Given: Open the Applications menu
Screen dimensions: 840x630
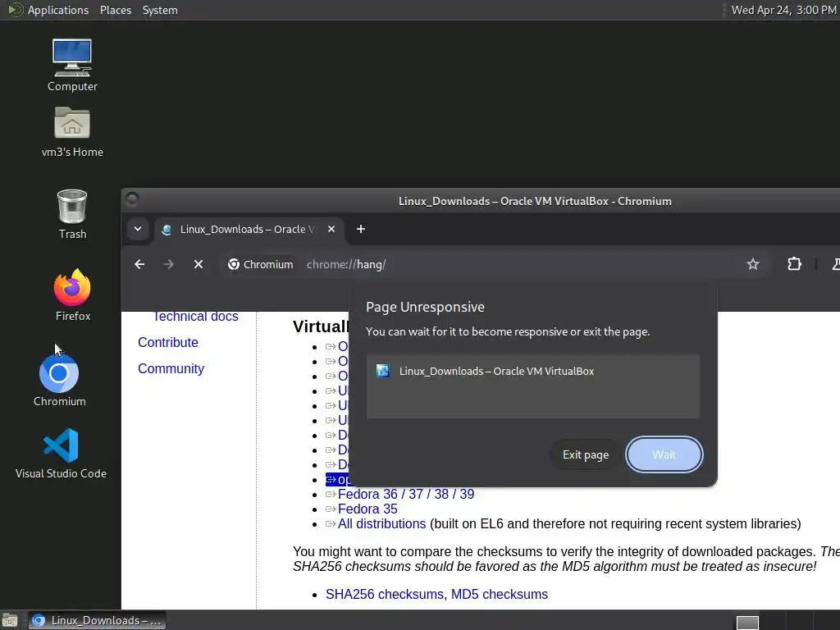Looking at the screenshot, I should [58, 10].
